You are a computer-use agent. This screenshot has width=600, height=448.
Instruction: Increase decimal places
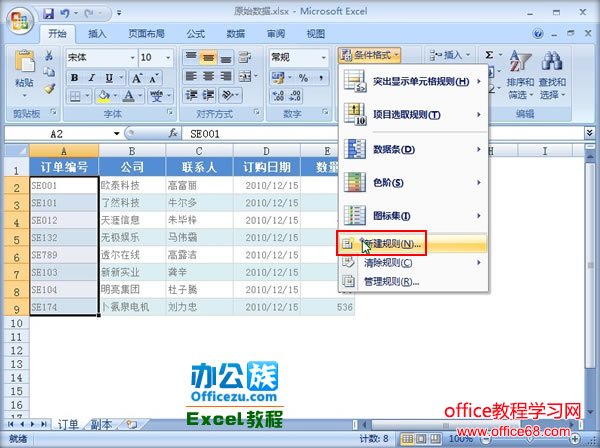(x=278, y=96)
